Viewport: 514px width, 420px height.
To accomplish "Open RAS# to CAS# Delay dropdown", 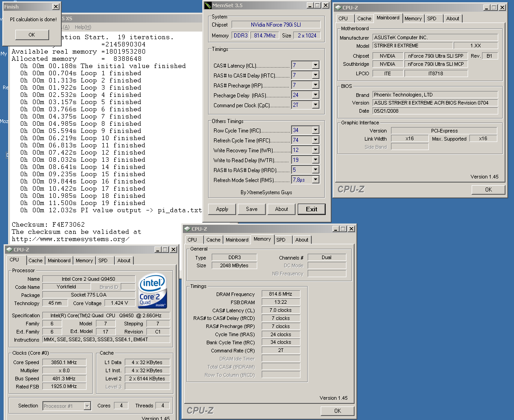I will (315, 75).
